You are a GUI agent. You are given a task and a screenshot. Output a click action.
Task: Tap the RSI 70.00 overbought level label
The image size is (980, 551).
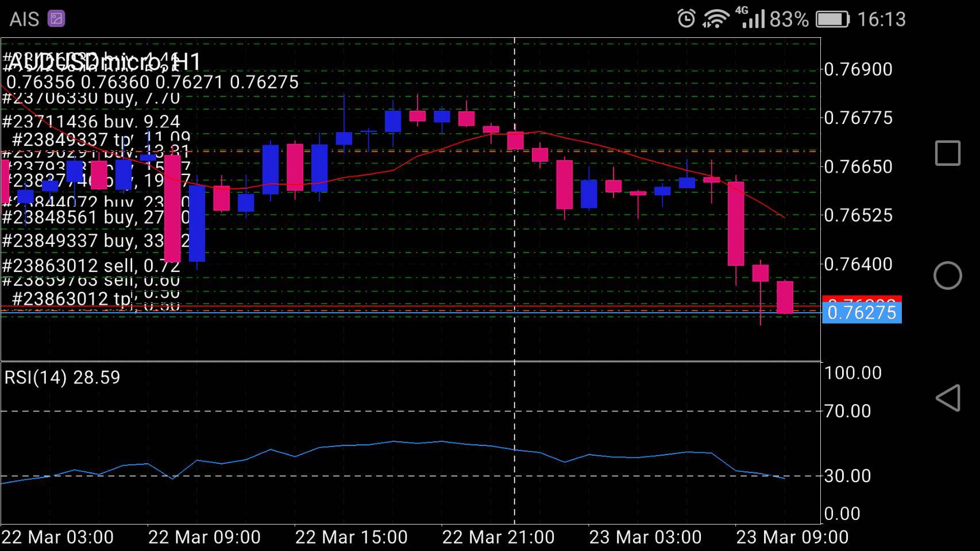pos(847,412)
